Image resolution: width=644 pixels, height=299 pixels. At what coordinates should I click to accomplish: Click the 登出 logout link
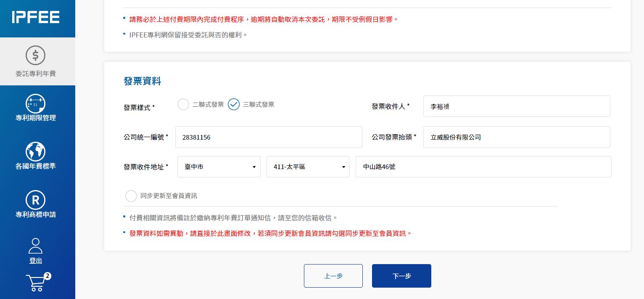pos(36,261)
